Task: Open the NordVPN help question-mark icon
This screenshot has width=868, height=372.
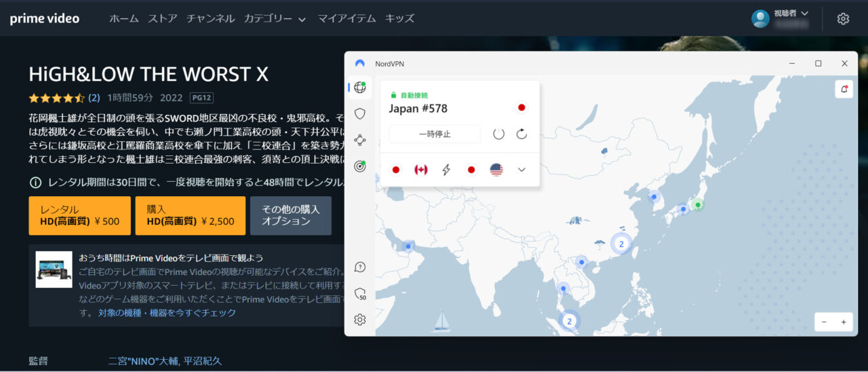Action: pyautogui.click(x=360, y=267)
